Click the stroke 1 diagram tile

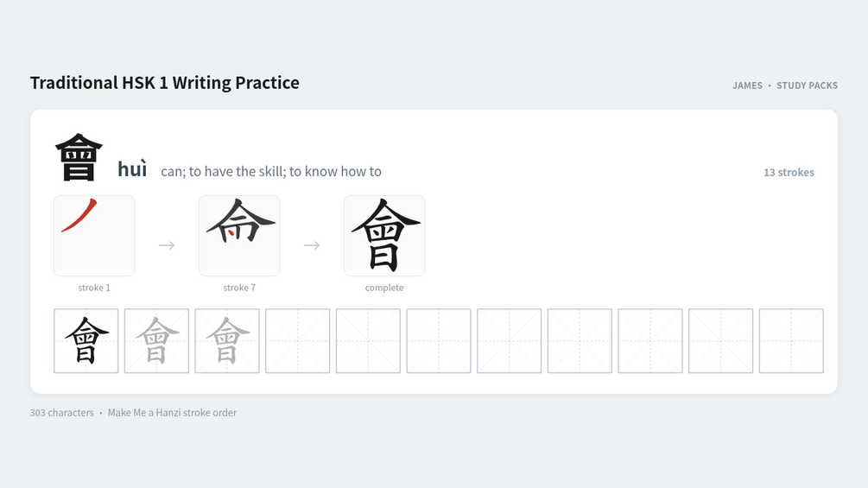tap(94, 236)
